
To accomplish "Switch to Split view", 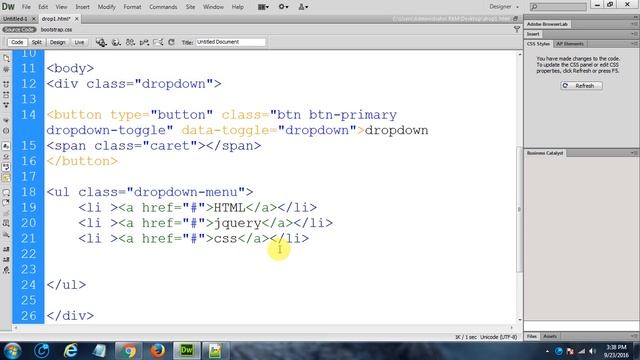I will (37, 42).
